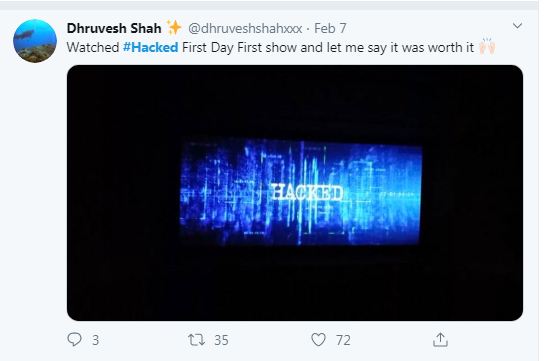The image size is (552, 361).
Task: Click the like count 72
Action: point(343,340)
